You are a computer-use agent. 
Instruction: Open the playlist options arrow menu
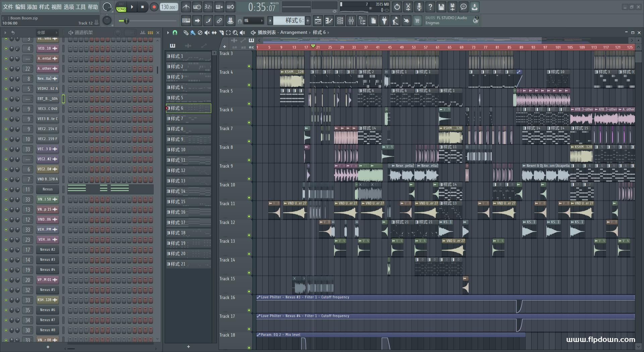(168, 33)
